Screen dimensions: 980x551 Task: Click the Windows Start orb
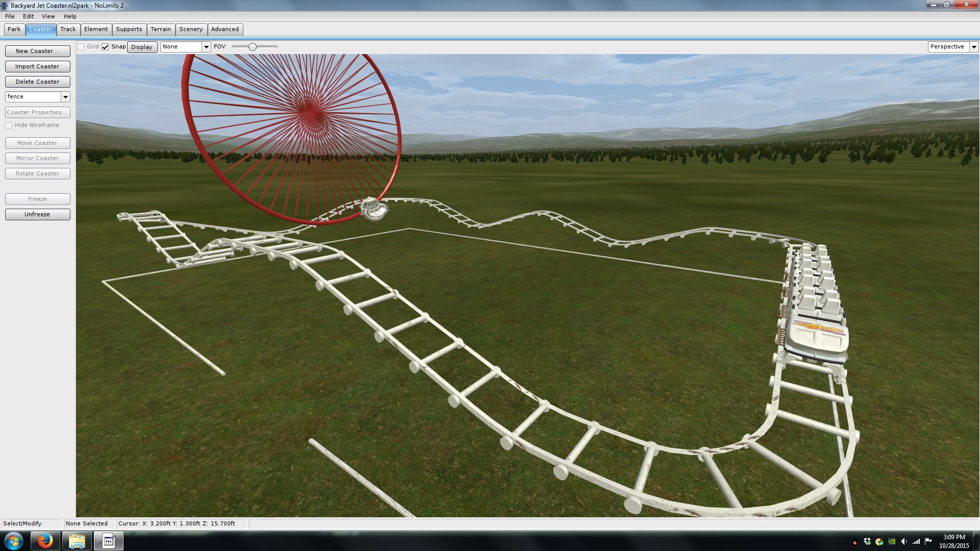pyautogui.click(x=14, y=541)
